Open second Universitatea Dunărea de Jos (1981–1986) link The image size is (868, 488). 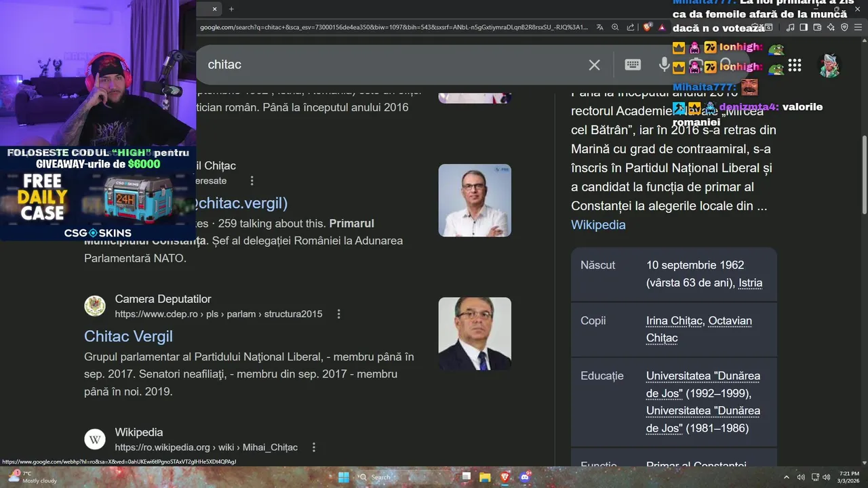[x=703, y=419]
